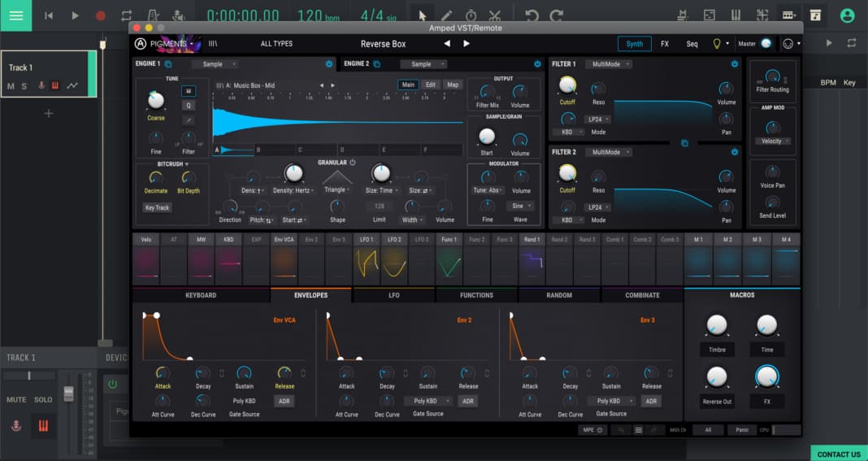Select the scissors split tool

tap(495, 15)
